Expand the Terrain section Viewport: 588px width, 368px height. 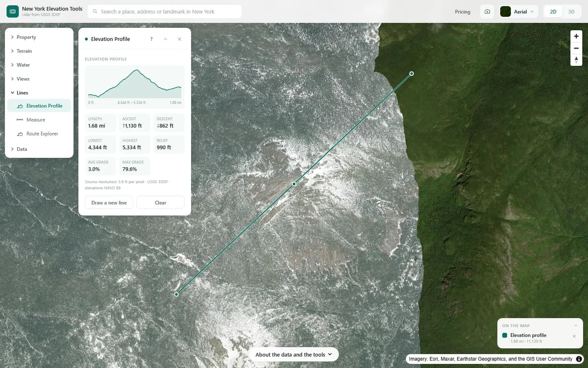[x=39, y=51]
